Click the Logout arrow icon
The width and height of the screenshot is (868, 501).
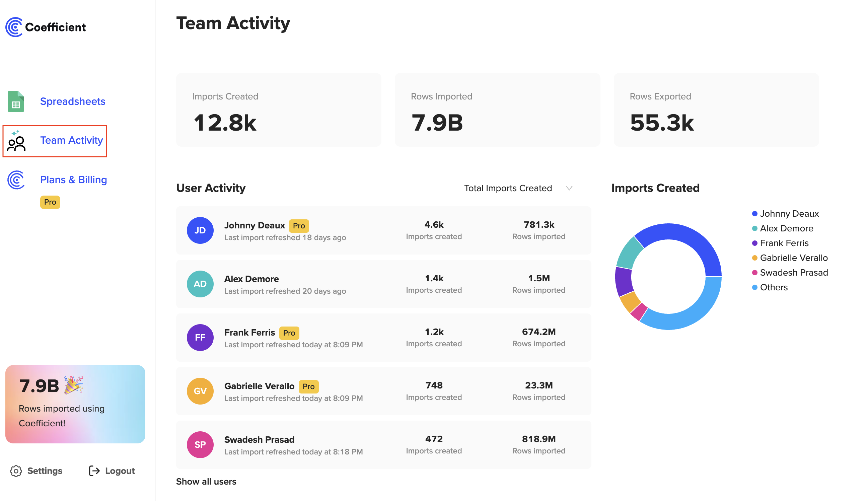point(94,471)
